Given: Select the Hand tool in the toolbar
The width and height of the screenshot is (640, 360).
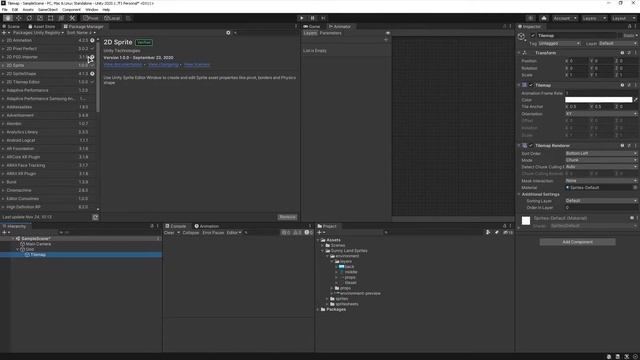Looking at the screenshot, I should pos(8,18).
